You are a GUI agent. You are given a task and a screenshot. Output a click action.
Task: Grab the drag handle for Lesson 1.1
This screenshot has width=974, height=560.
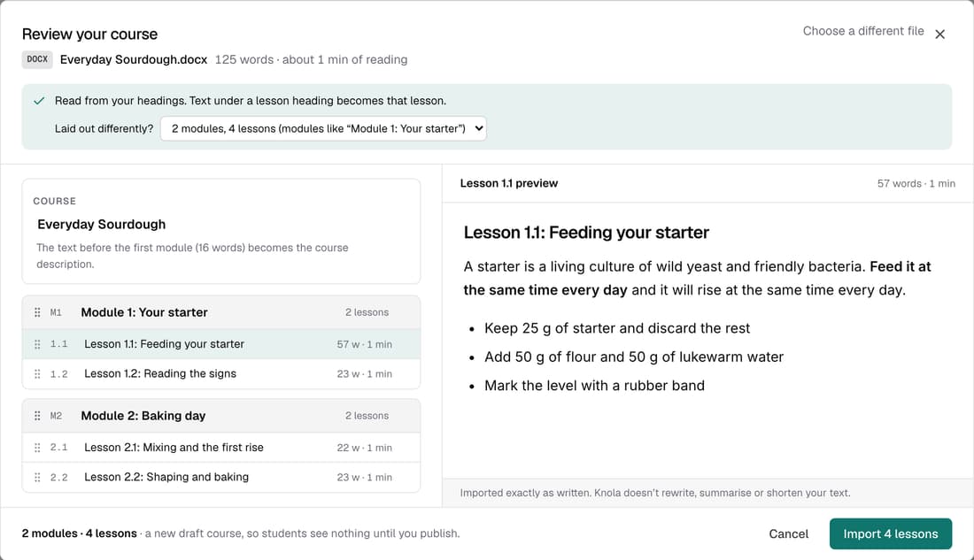(x=37, y=344)
